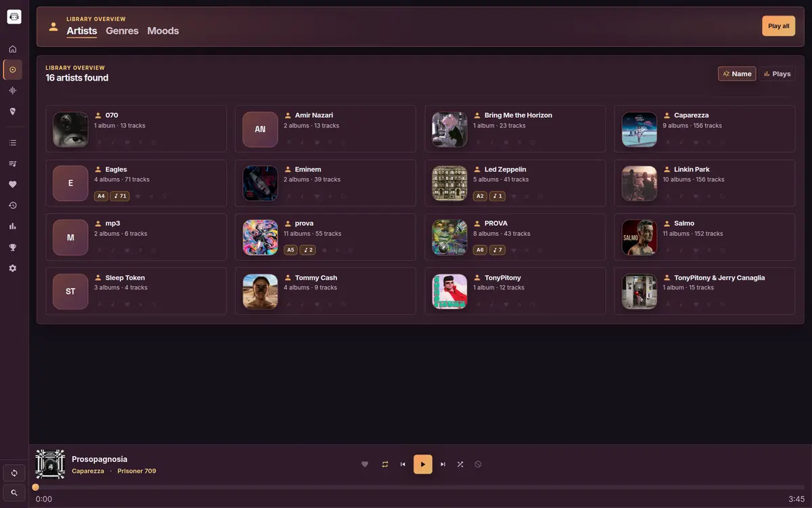This screenshot has height=508, width=812.
Task: Click the TonyPitony cover thumbnail
Action: (449, 291)
